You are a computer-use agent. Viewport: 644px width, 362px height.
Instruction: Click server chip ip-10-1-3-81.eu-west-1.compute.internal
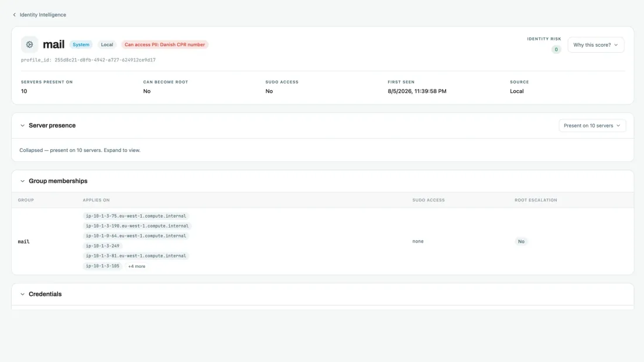pyautogui.click(x=136, y=256)
